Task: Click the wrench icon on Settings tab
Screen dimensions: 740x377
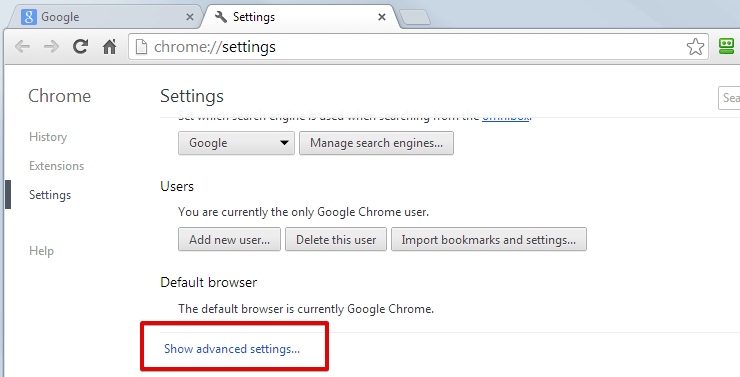Action: tap(220, 17)
